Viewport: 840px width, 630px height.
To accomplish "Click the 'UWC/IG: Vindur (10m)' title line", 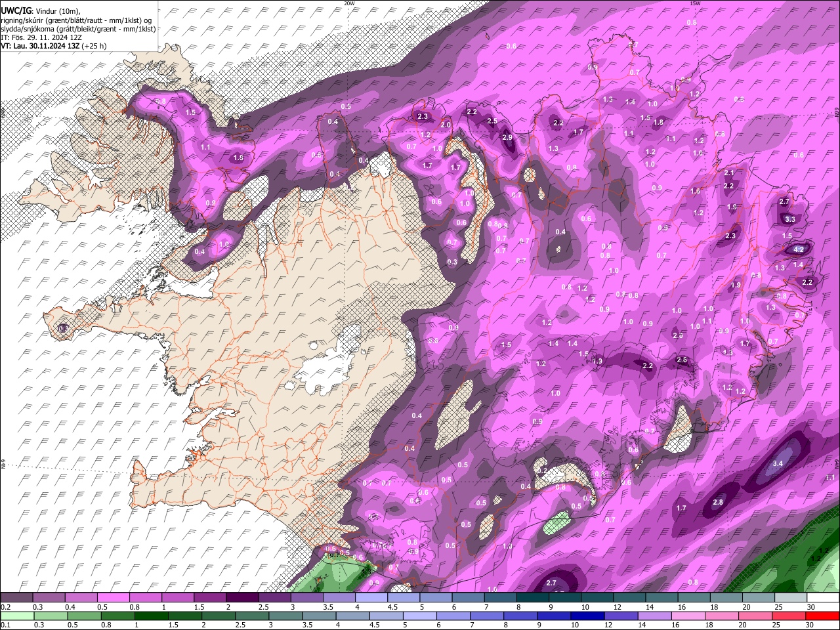I will click(x=41, y=10).
